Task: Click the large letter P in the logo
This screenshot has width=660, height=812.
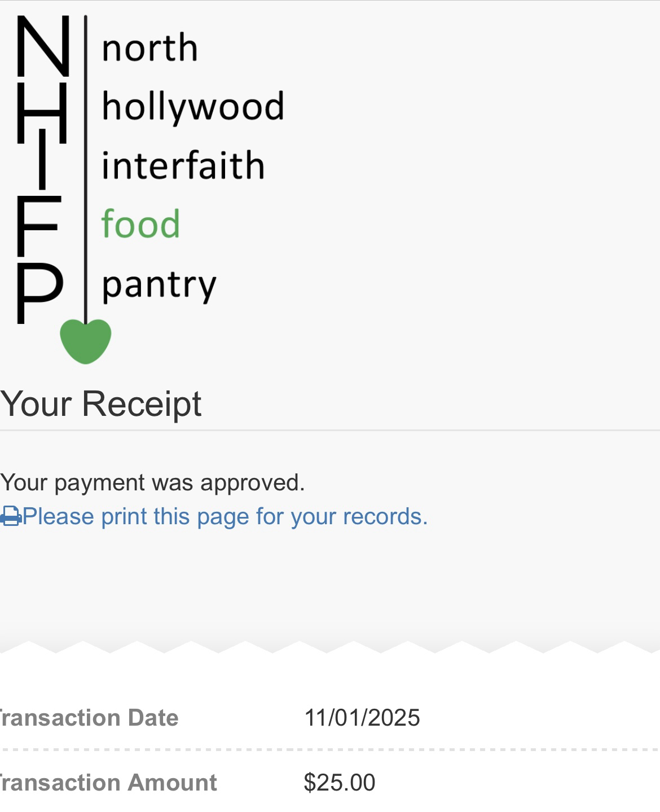Action: [38, 292]
